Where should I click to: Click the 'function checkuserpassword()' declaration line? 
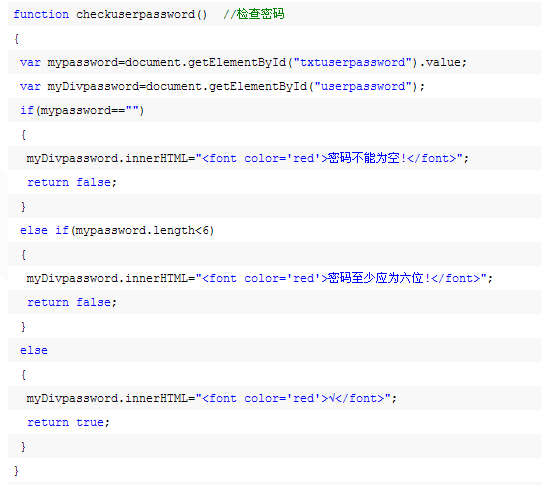click(x=149, y=14)
